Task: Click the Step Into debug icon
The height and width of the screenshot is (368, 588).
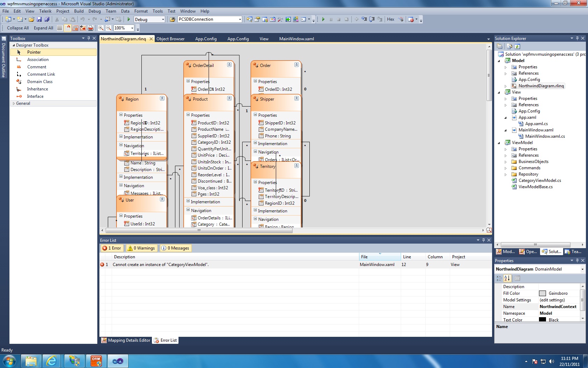Action: 364,19
